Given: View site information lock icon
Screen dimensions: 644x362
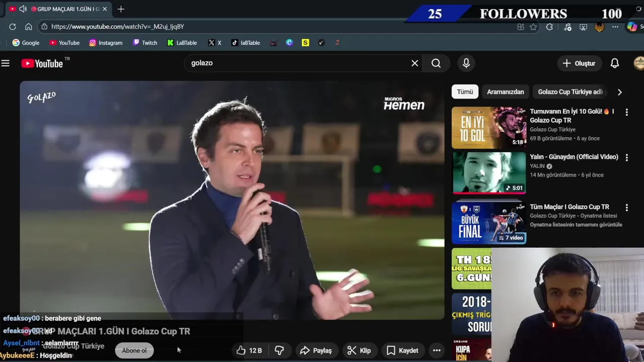Looking at the screenshot, I should pyautogui.click(x=44, y=27).
